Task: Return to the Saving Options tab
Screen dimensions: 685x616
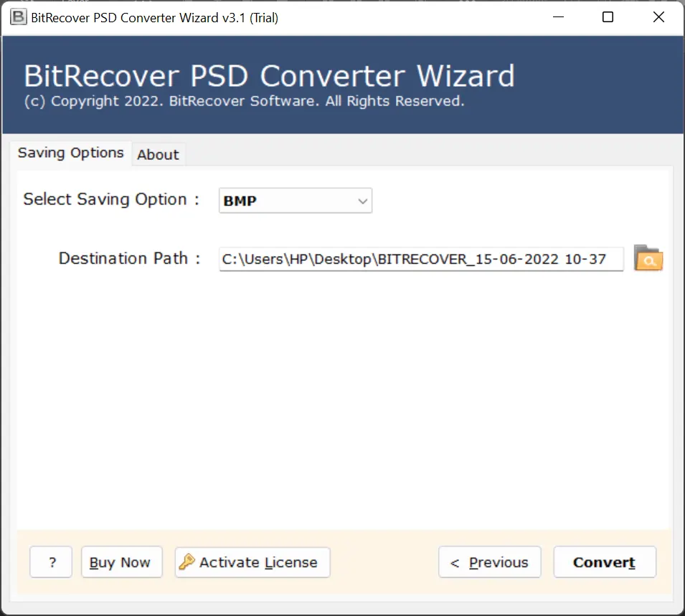Action: tap(70, 153)
